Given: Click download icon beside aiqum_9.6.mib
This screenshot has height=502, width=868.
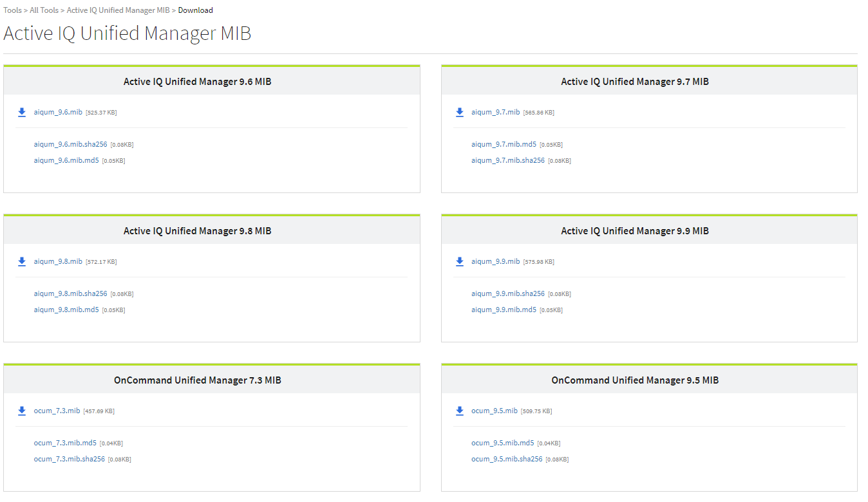Looking at the screenshot, I should click(22, 113).
